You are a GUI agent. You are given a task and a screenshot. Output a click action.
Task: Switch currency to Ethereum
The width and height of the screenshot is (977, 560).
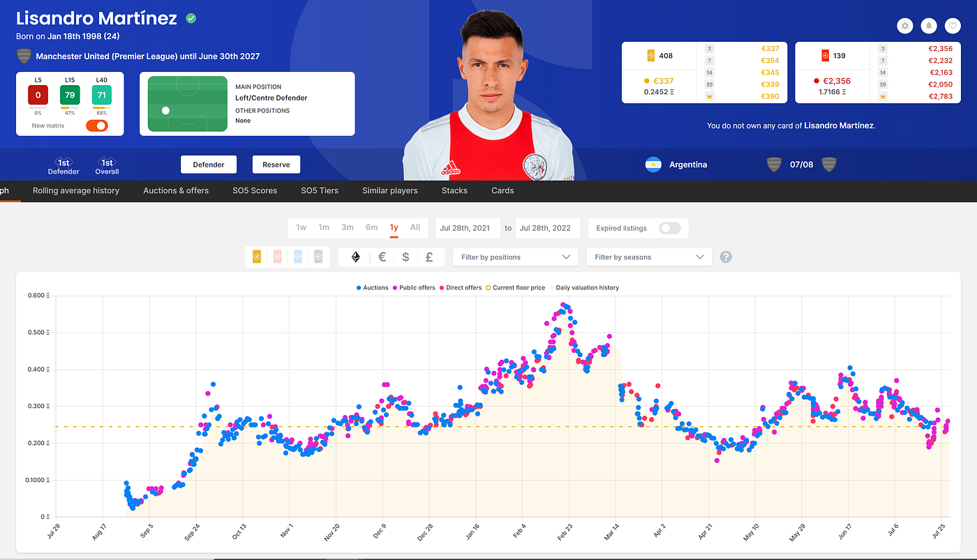click(356, 257)
